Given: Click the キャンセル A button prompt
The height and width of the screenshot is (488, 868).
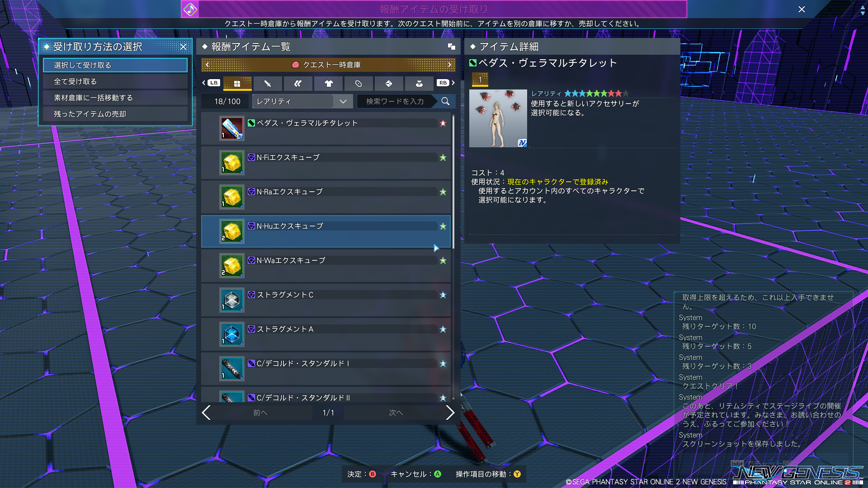Looking at the screenshot, I should (416, 474).
